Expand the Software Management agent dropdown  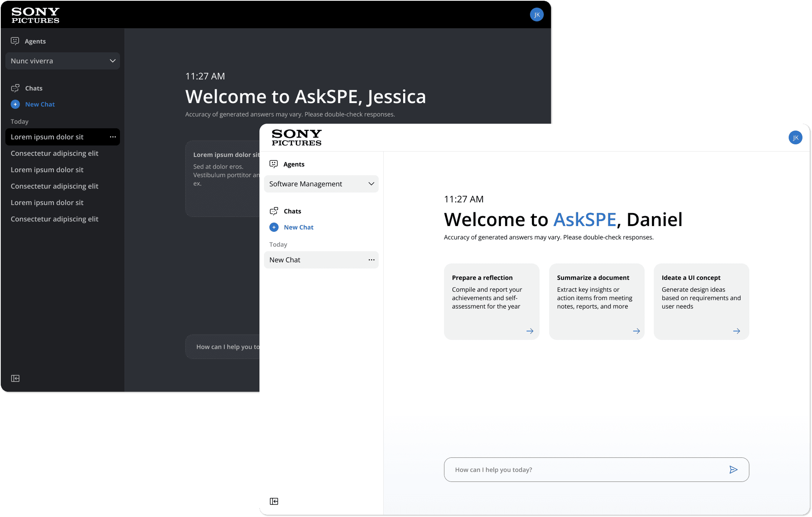tap(321, 184)
